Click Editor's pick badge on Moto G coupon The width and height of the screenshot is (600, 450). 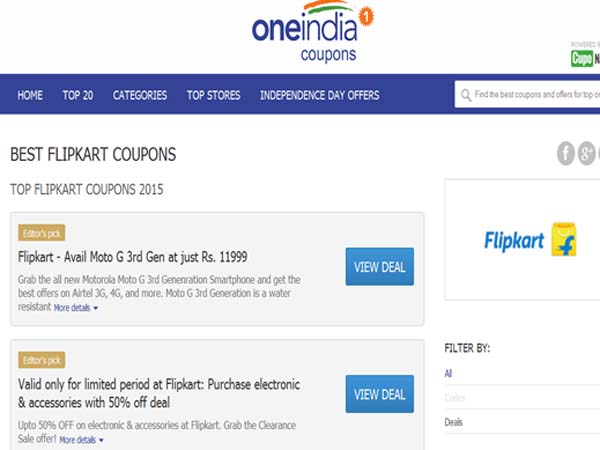coord(41,234)
